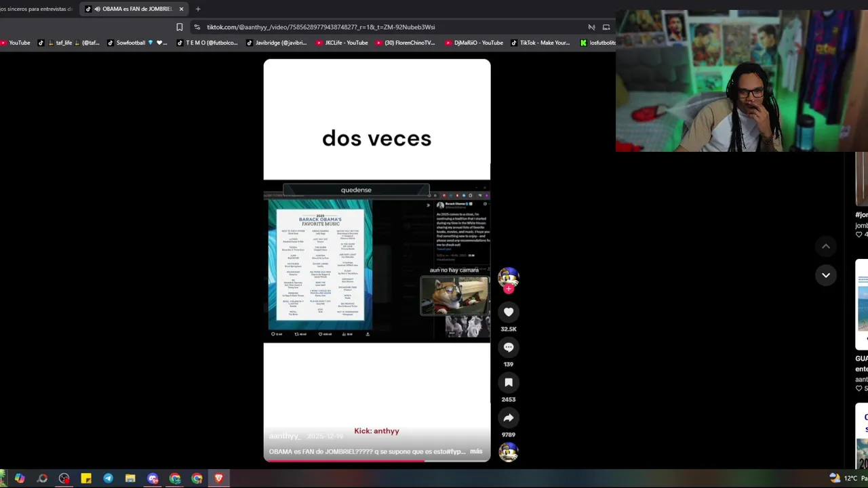Select the 'OBAMA es FAN de JOMBRIEL' tab

pos(135,9)
